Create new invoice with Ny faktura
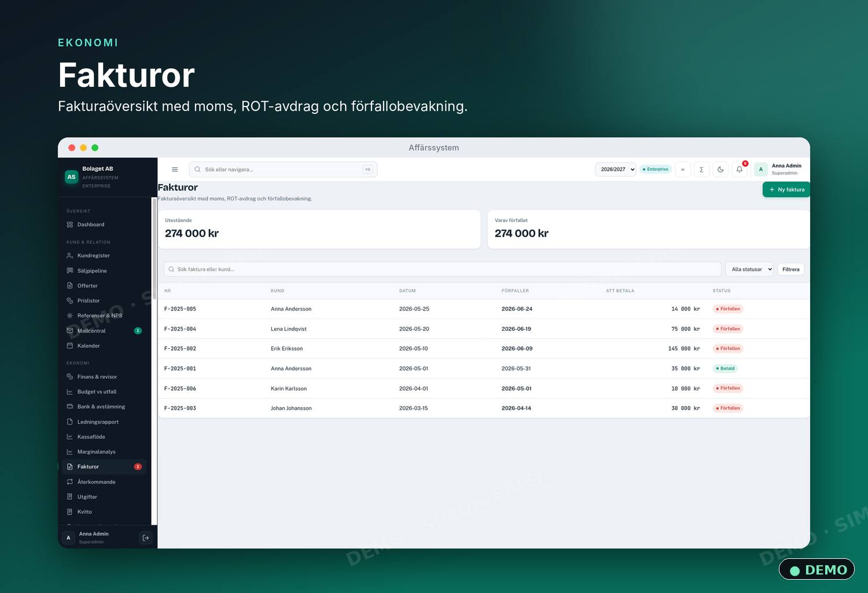This screenshot has width=868, height=593. pos(786,189)
